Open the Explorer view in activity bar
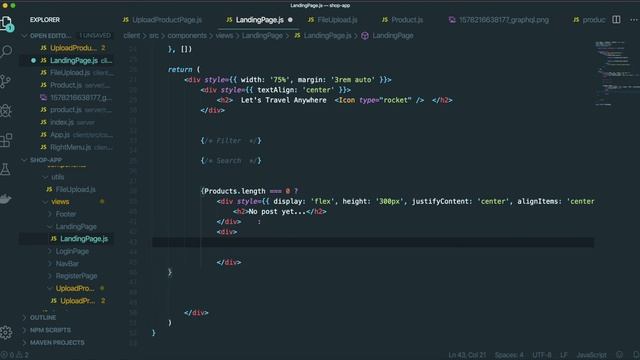 7,23
